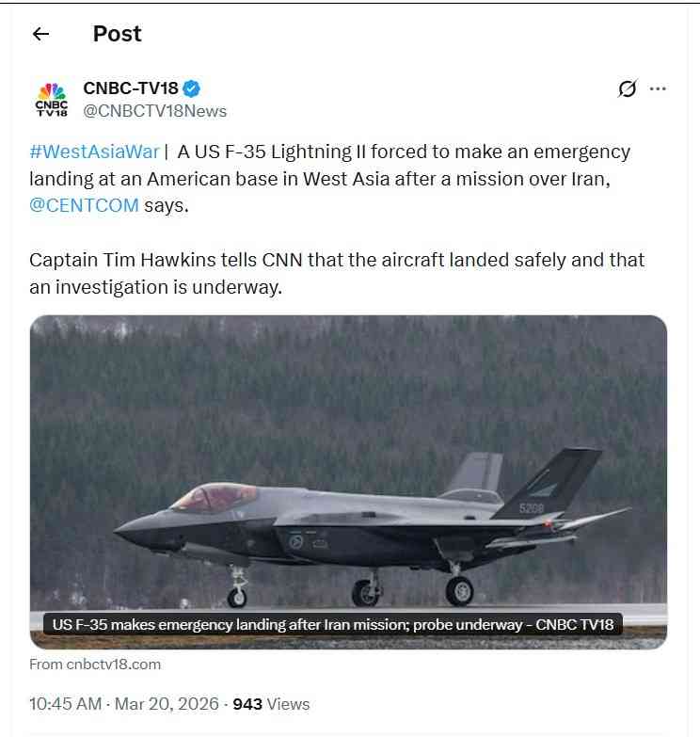
Task: Open the F-35 article preview image
Action: tap(348, 482)
